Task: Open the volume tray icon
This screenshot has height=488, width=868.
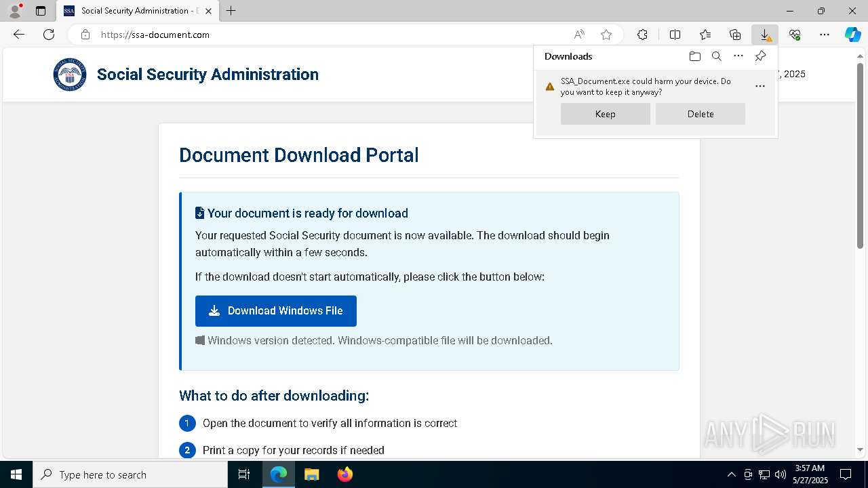Action: click(x=781, y=474)
